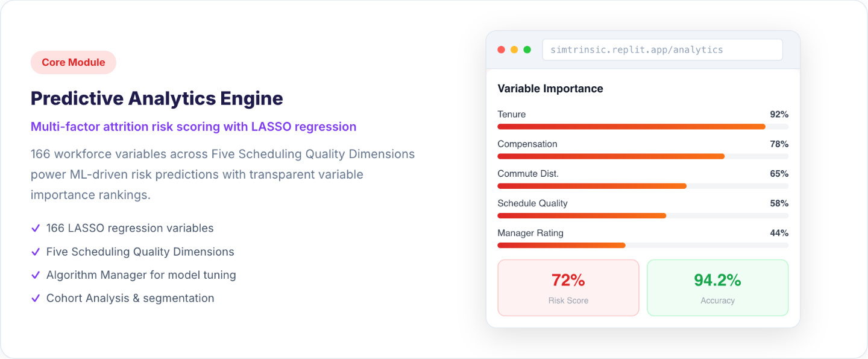Screen dimensions: 868x359
Task: Click the yellow browser traffic light dot
Action: click(x=514, y=49)
